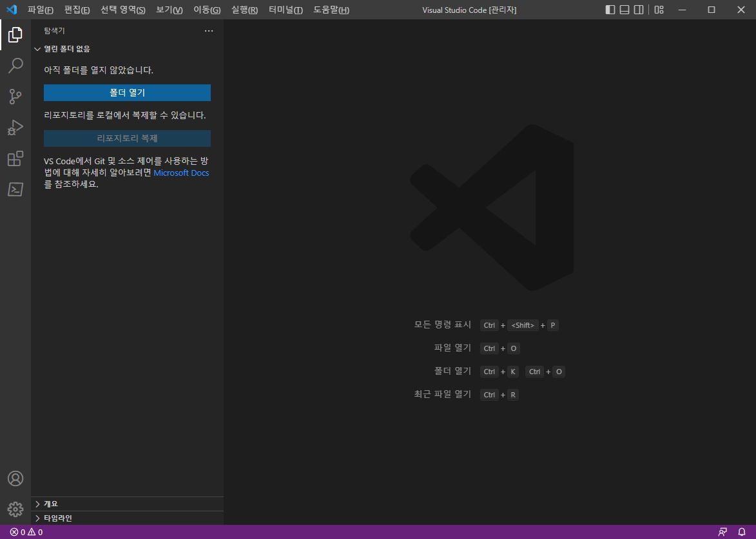Screen dimensions: 756x539
Task: Click the 최근 파일 열기 label
Action: (x=443, y=394)
